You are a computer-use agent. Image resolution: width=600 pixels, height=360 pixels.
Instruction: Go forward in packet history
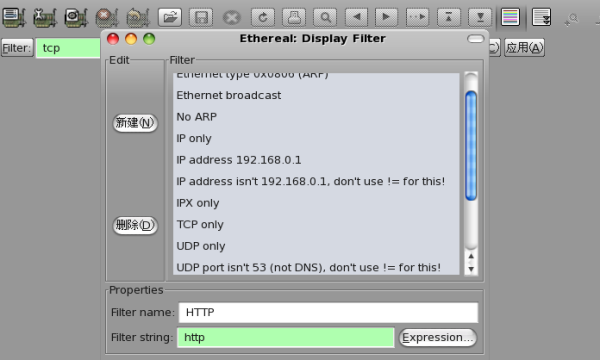click(x=386, y=17)
